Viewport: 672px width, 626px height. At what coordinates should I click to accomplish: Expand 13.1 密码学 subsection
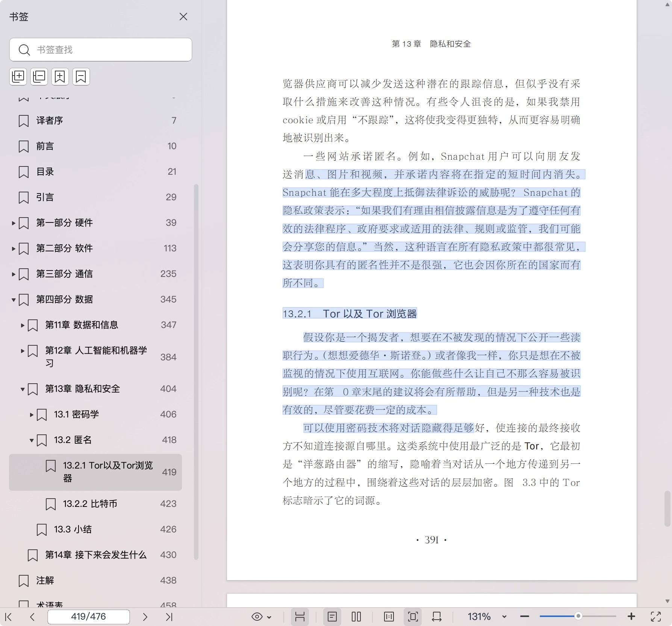(x=31, y=415)
